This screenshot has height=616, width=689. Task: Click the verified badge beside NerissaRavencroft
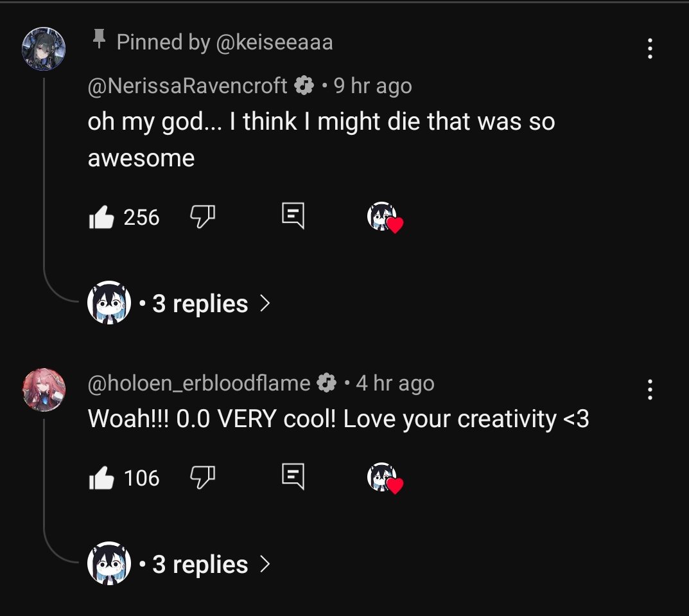[x=304, y=85]
